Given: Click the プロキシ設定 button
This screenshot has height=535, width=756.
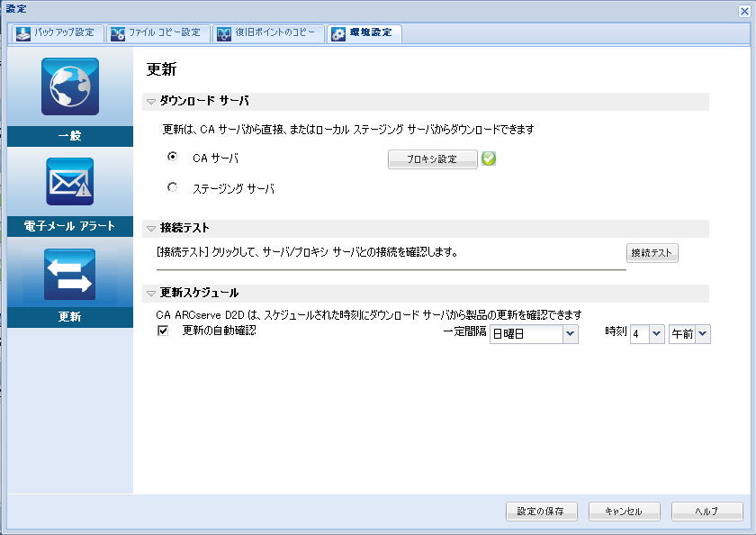Looking at the screenshot, I should (433, 159).
